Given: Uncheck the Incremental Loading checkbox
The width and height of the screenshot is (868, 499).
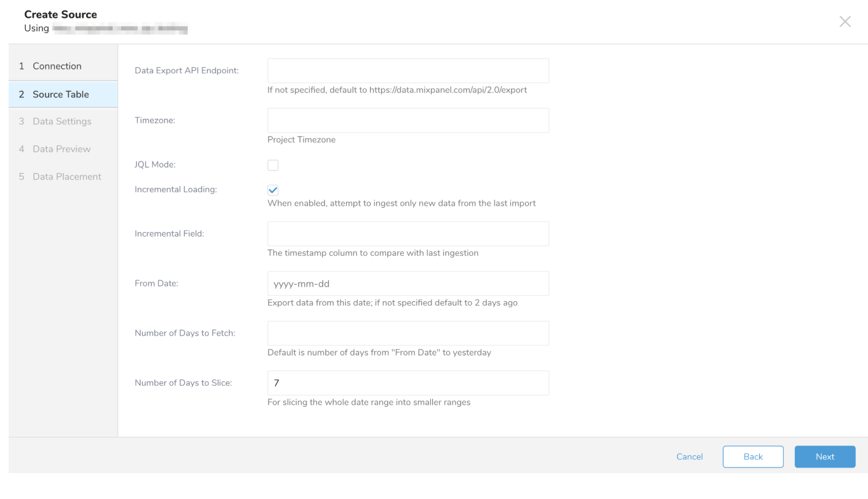Looking at the screenshot, I should pyautogui.click(x=273, y=190).
